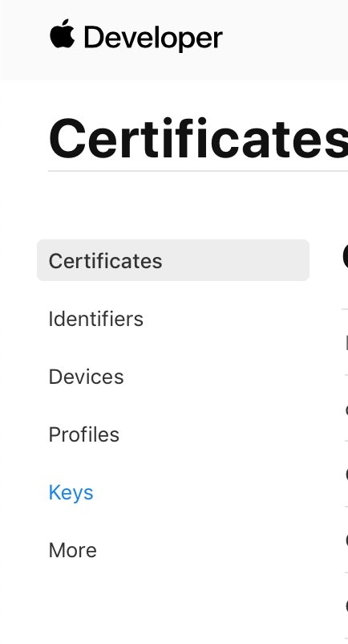Click the divider line under Certificates heading
This screenshot has width=348, height=644.
tap(198, 170)
